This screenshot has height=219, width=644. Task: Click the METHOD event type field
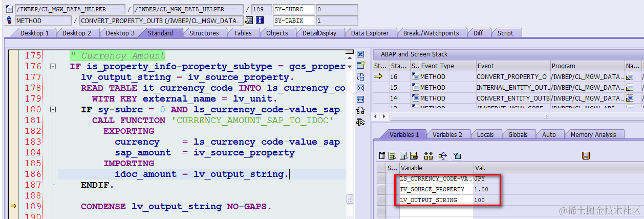coord(43,21)
